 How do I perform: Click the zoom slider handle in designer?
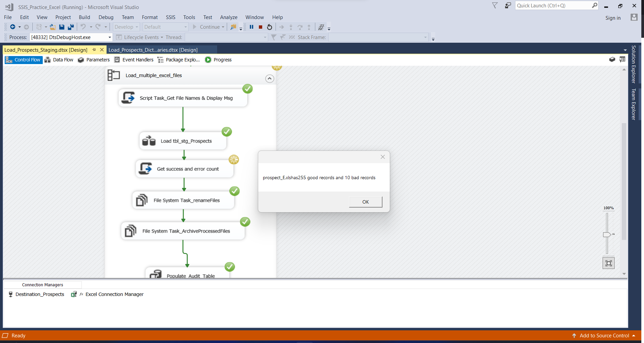tap(607, 235)
